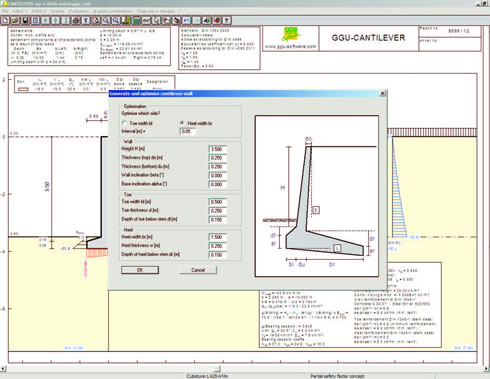Click the Text 'T' toolbar icon

86,21
